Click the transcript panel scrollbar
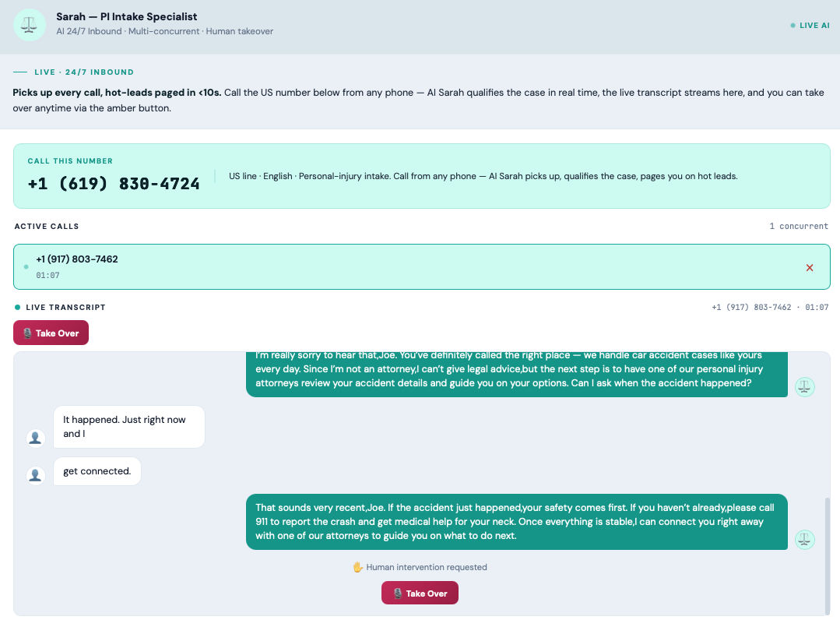Viewport: 840px width, 627px height. [x=827, y=555]
